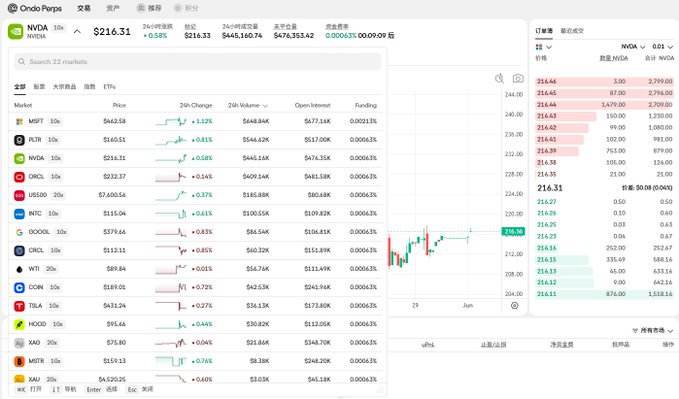Click the Funding column header
679x399 pixels.
coord(366,105)
